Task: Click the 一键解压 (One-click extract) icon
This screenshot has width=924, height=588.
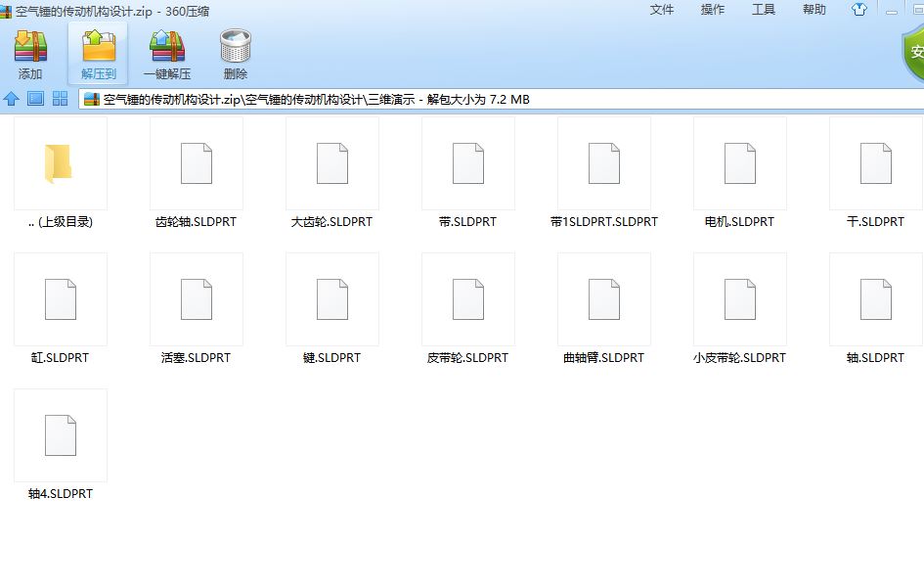Action: pyautogui.click(x=167, y=47)
